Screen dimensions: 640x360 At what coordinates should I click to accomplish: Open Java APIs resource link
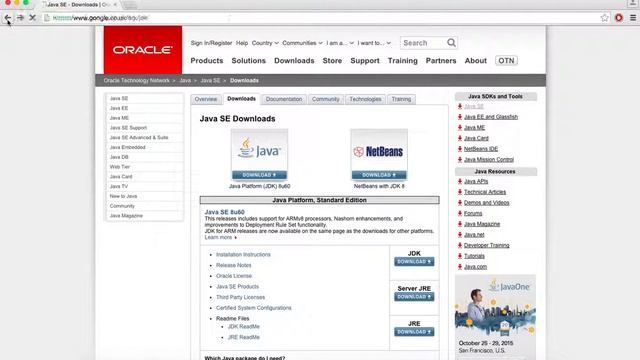click(476, 181)
